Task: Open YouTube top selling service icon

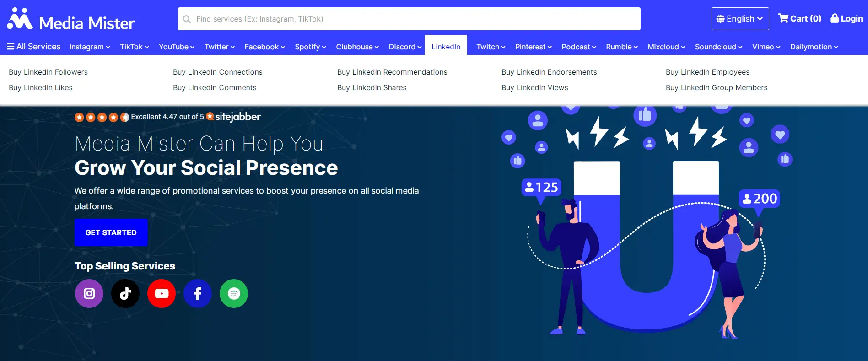Action: [162, 293]
